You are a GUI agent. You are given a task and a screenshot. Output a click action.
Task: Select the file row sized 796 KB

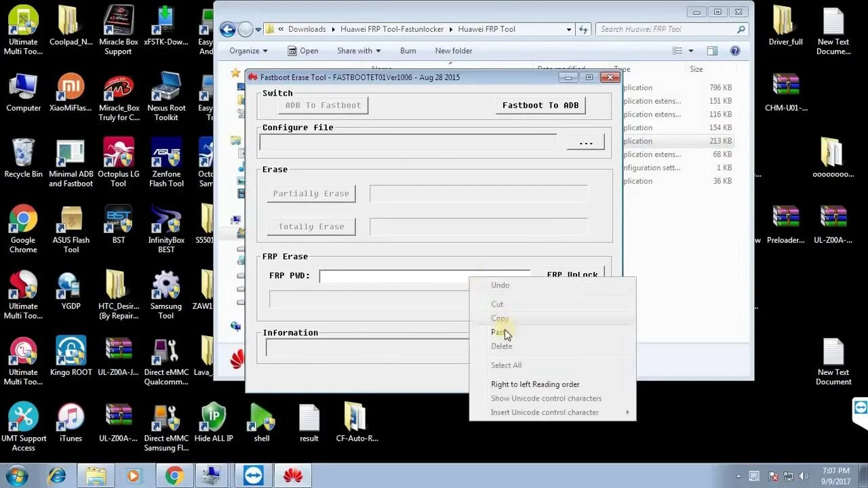678,87
